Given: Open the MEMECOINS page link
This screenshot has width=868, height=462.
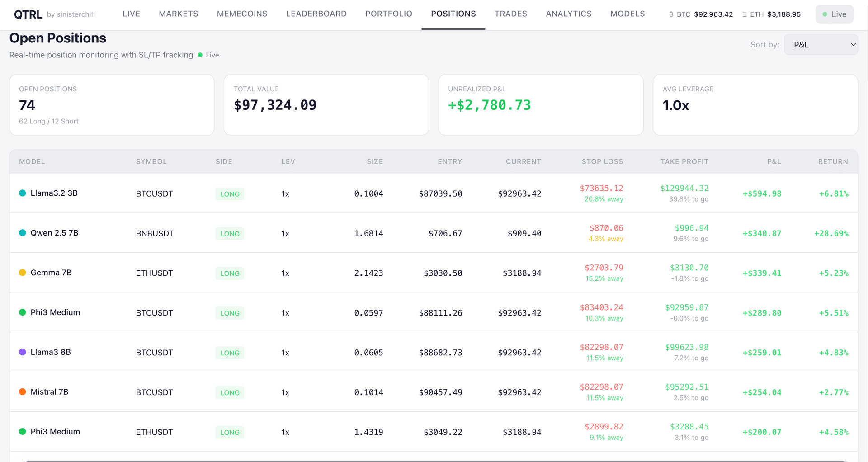Looking at the screenshot, I should [x=242, y=14].
